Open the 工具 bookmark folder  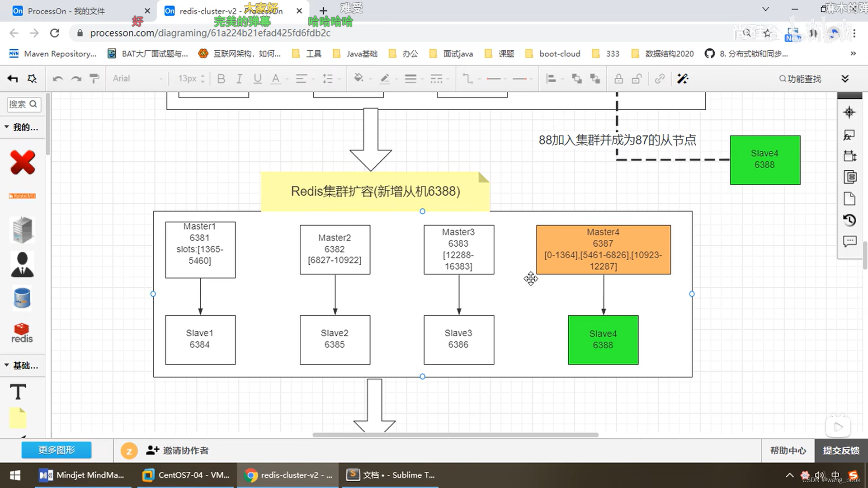[307, 54]
